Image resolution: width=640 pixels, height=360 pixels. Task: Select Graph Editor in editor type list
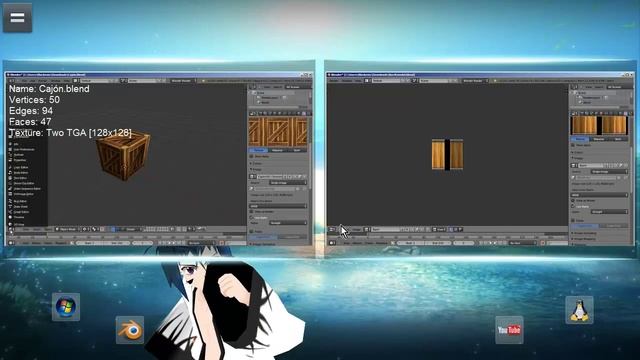19,212
